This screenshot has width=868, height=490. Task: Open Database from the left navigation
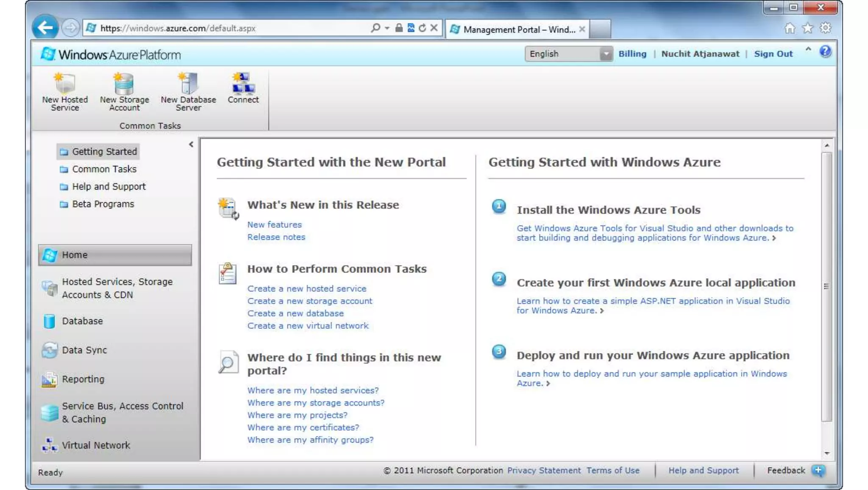point(82,321)
